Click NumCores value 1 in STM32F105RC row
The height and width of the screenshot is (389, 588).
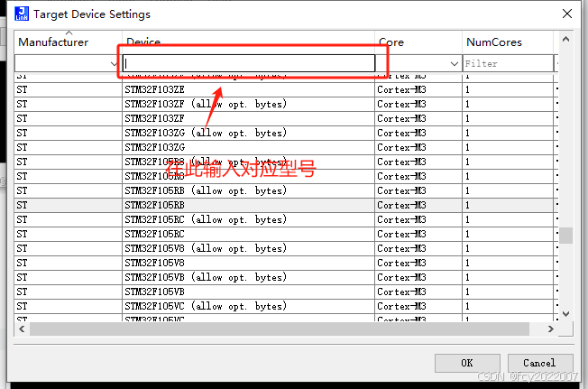point(508,234)
